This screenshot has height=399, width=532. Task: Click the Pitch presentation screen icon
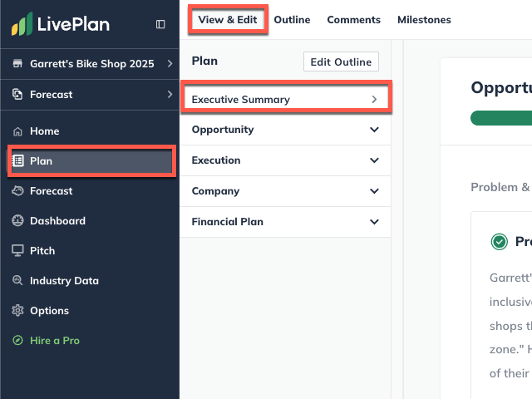pyautogui.click(x=17, y=251)
